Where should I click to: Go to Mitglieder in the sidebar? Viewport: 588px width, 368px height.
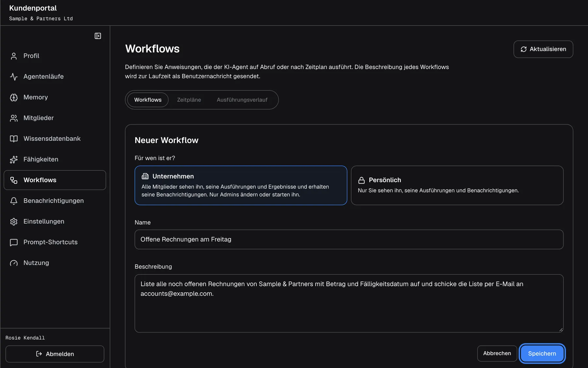(x=55, y=118)
